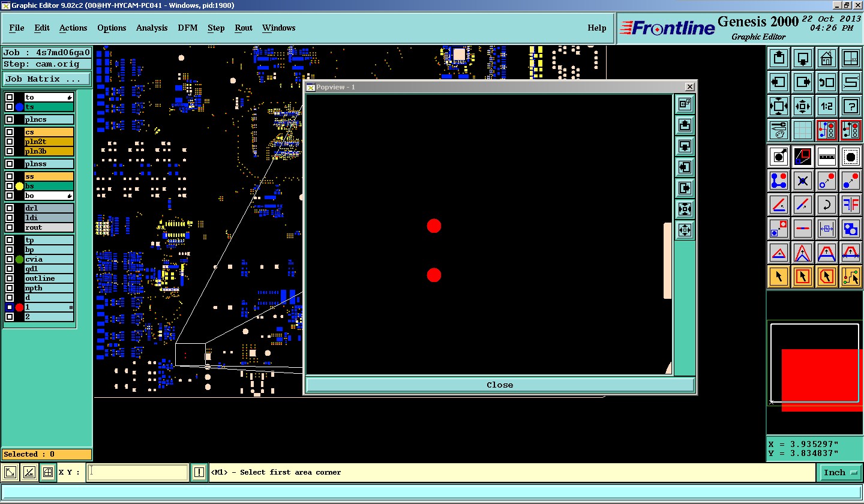Toggle the checkbox for layer 1

pyautogui.click(x=10, y=307)
